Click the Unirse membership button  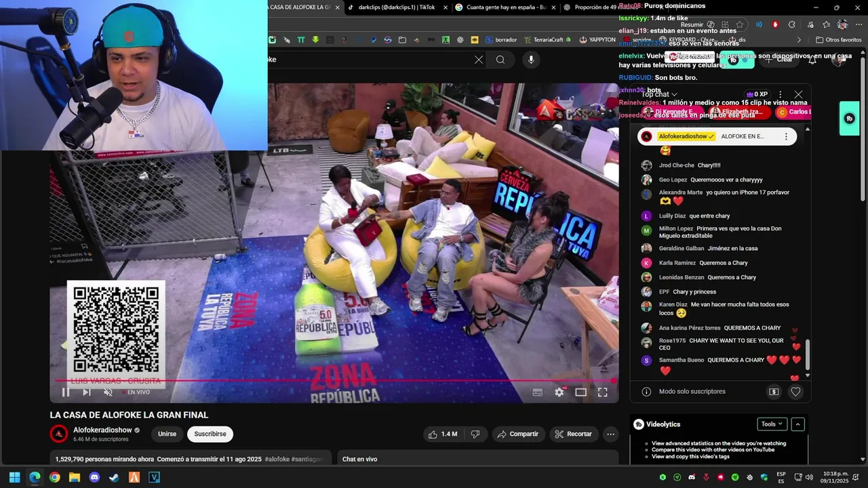point(167,434)
